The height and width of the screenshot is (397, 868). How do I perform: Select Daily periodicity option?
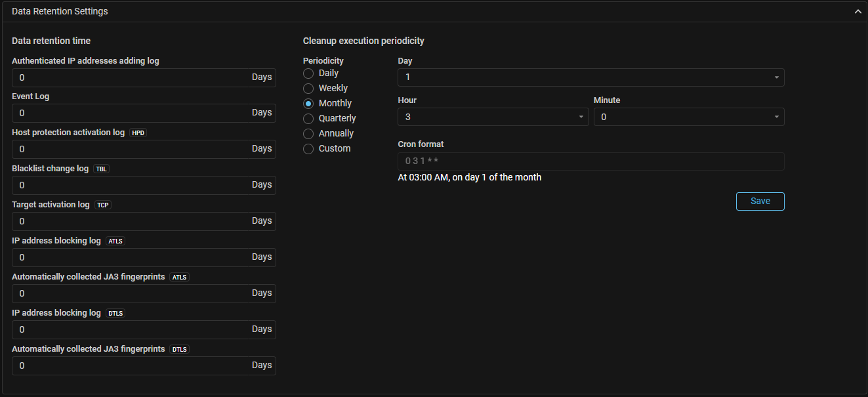click(308, 73)
